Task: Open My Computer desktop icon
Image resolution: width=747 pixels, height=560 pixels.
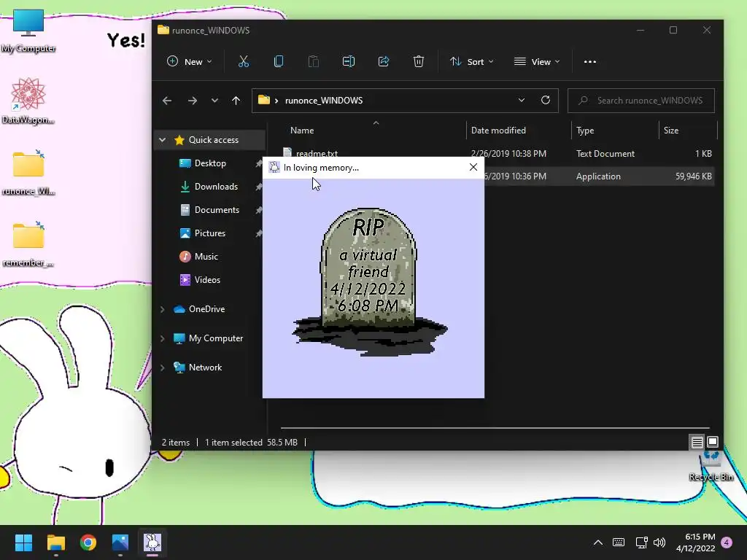Action: pyautogui.click(x=28, y=30)
